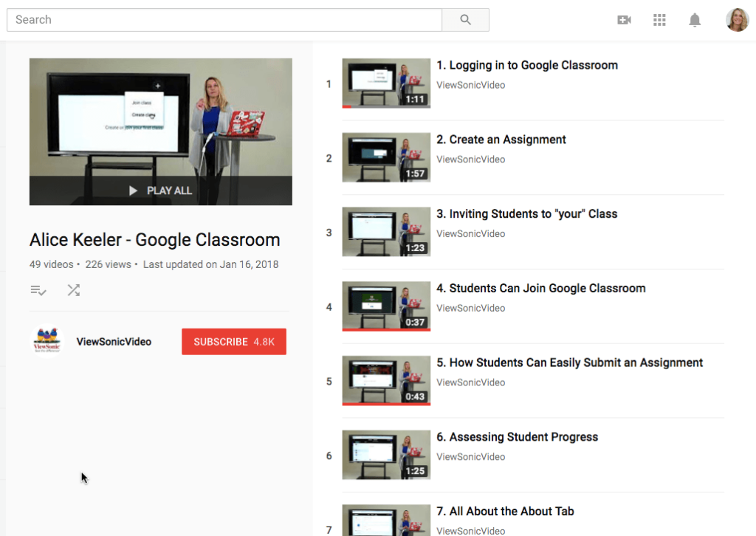Screen dimensions: 756x536
Task: Click thumbnail of video with 1:25 duration
Action: (x=386, y=455)
